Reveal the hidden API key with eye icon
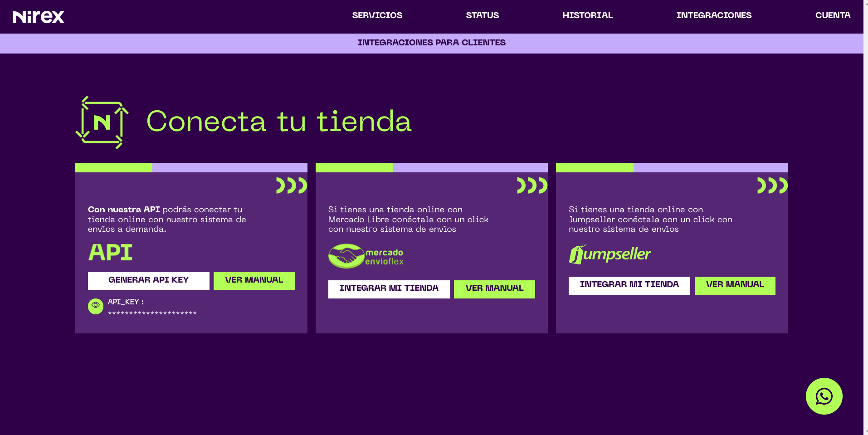 click(x=96, y=306)
